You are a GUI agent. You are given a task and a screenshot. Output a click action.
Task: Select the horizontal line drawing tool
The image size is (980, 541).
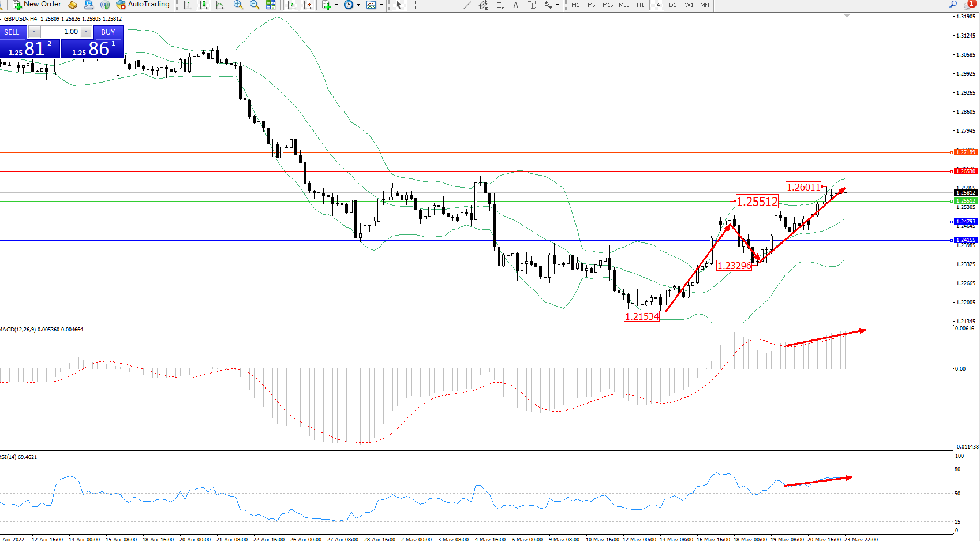tap(451, 5)
